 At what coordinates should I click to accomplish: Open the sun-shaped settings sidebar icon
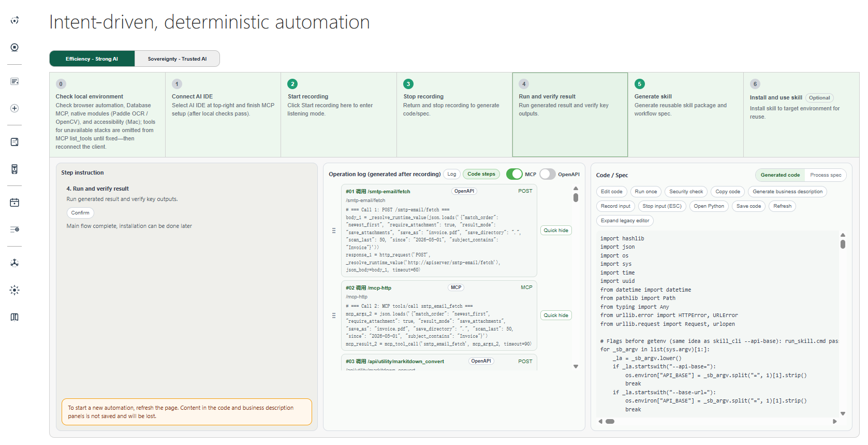[x=14, y=290]
